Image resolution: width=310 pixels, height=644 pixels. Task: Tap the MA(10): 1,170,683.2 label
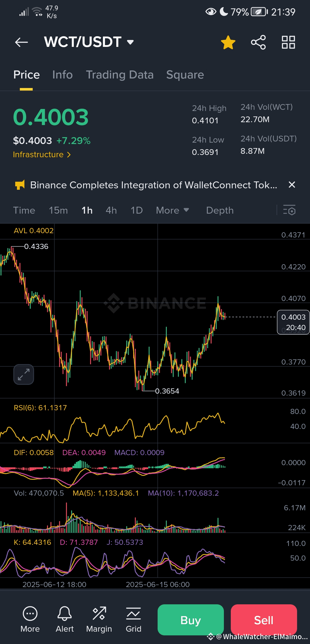point(183,493)
